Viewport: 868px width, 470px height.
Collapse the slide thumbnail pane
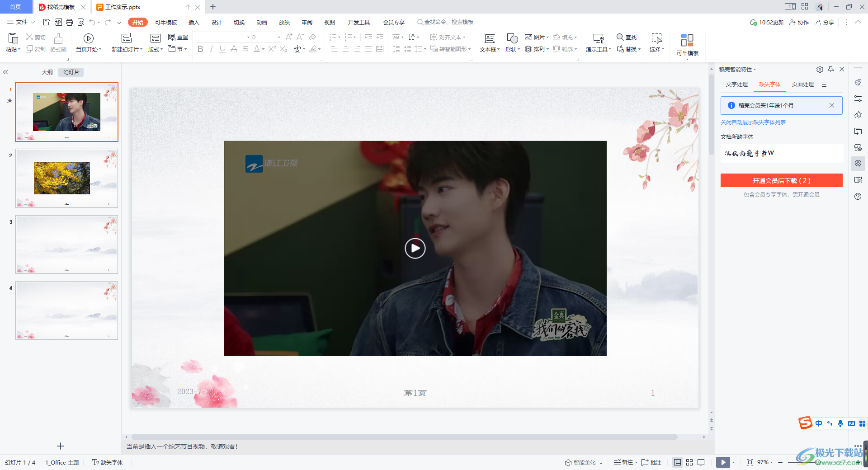[6, 72]
